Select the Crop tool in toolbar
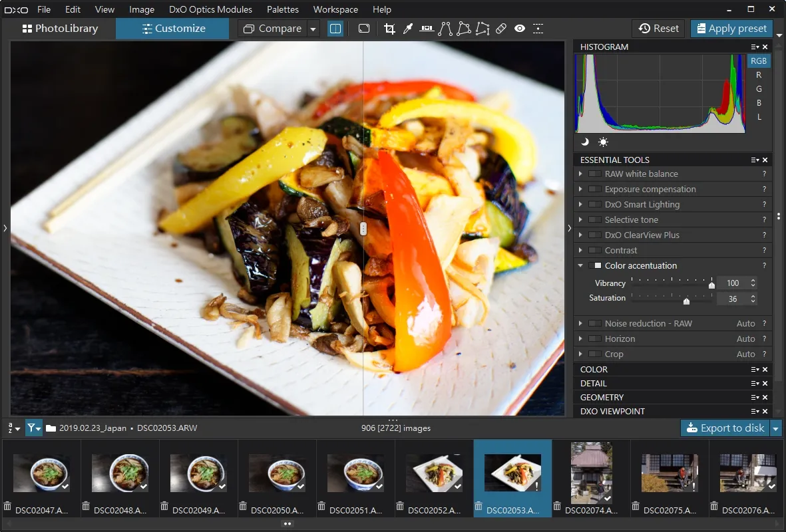The height and width of the screenshot is (532, 786). tap(389, 29)
